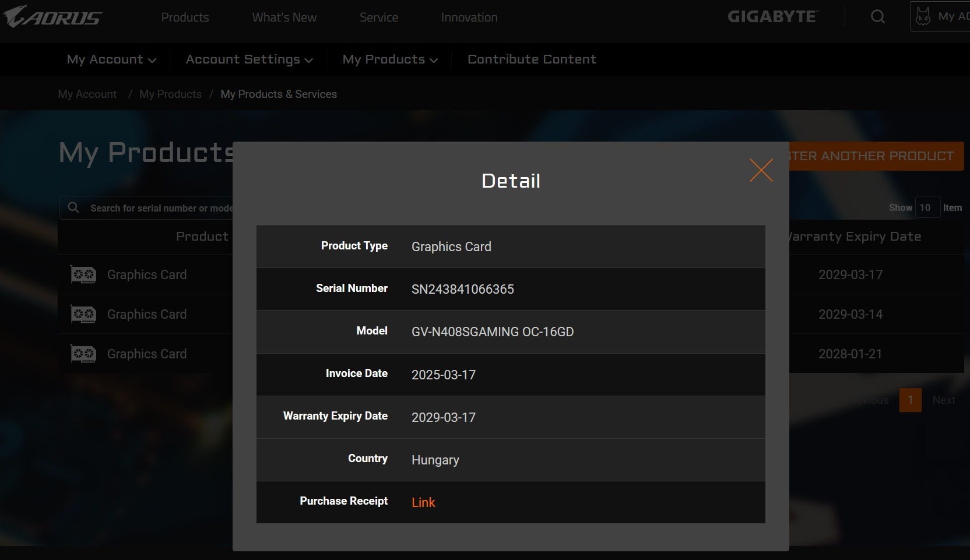Expand the My Products dropdown

[390, 59]
